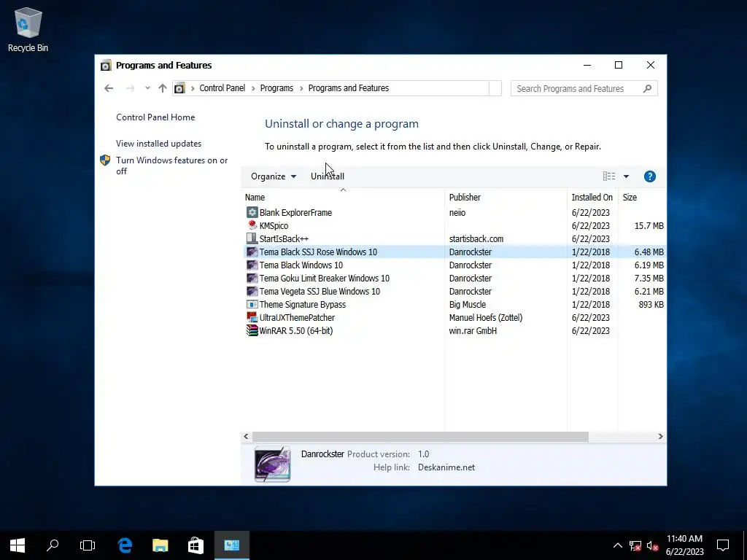Viewport: 747px width, 560px height.
Task: Open View installed updates link
Action: click(158, 144)
